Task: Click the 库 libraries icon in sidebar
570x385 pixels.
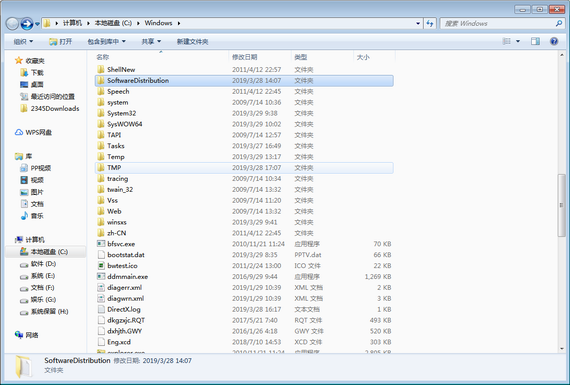Action: coord(19,157)
